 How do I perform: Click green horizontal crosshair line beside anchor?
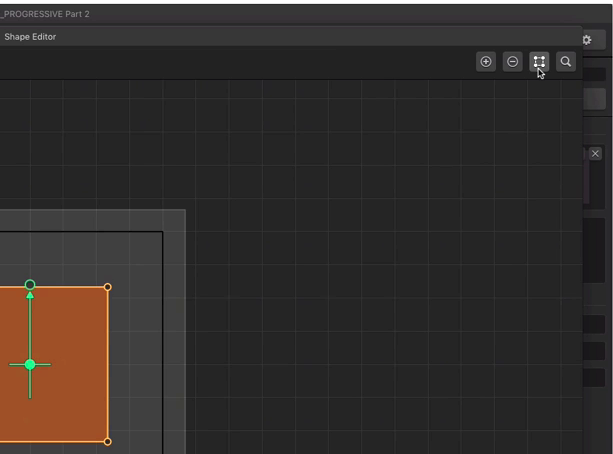coord(44,365)
